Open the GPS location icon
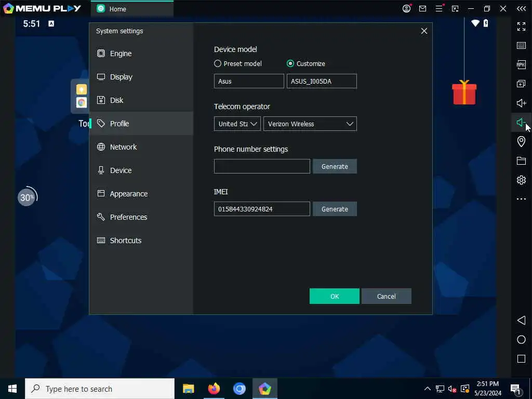The height and width of the screenshot is (399, 532). (x=521, y=141)
